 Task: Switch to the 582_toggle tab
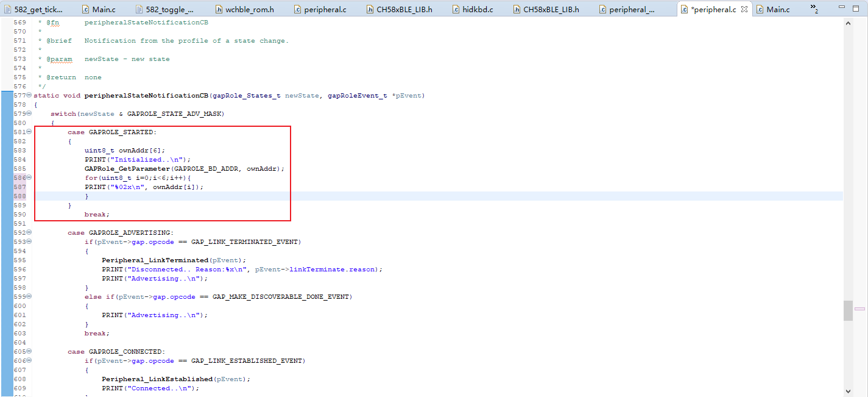point(169,9)
